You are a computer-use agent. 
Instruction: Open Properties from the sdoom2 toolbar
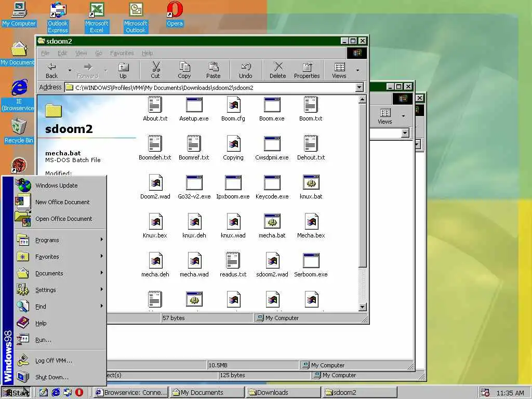tap(307, 70)
